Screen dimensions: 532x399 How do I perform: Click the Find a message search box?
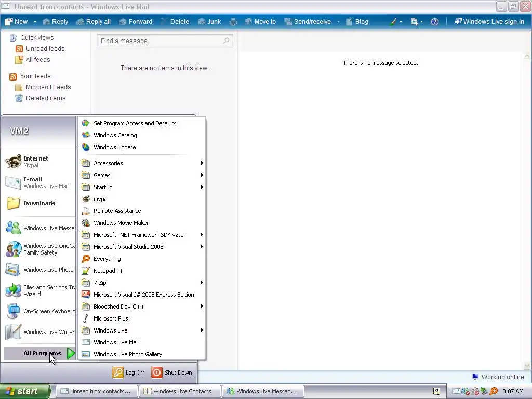pyautogui.click(x=165, y=41)
